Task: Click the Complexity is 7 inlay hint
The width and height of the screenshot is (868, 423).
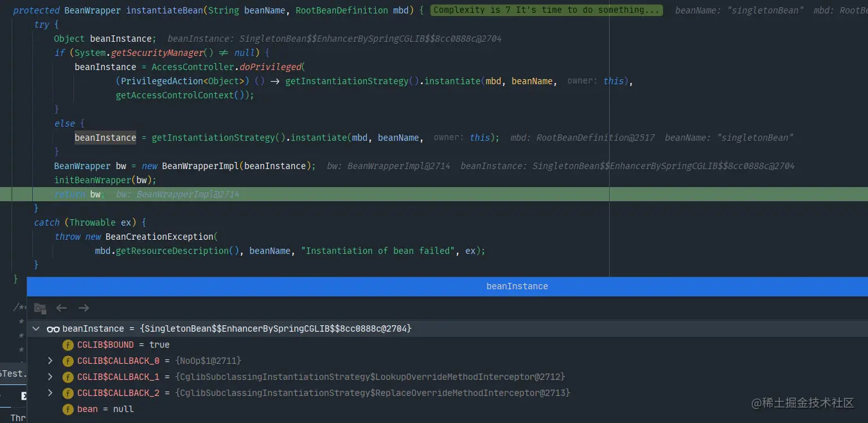Action: (546, 10)
